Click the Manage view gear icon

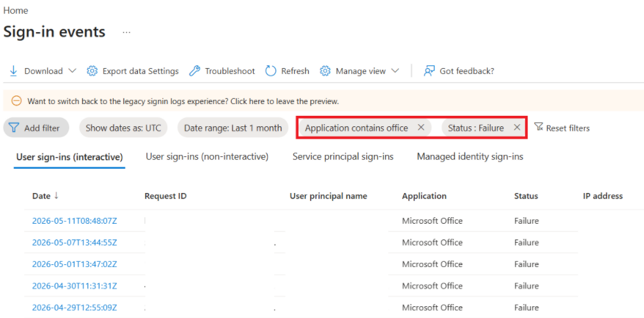[x=326, y=71]
